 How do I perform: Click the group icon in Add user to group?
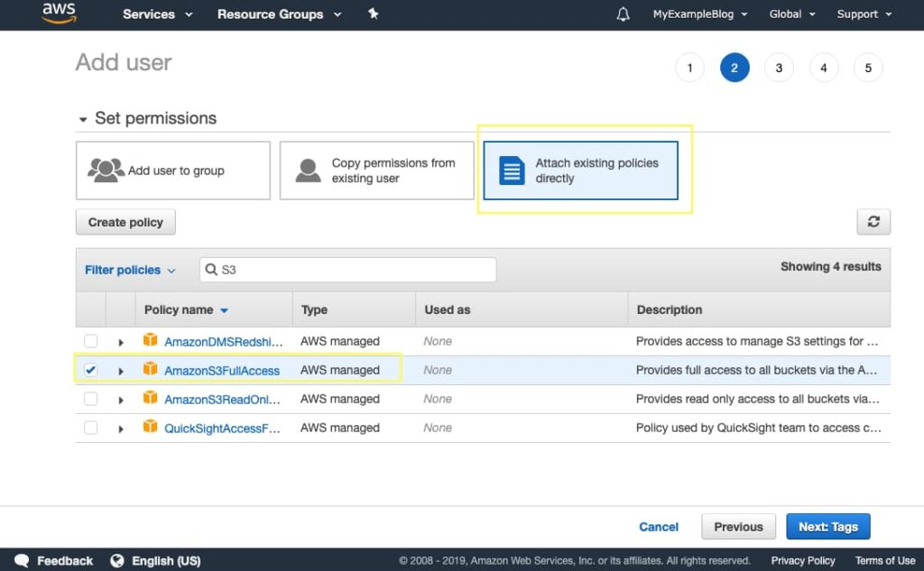tap(106, 170)
